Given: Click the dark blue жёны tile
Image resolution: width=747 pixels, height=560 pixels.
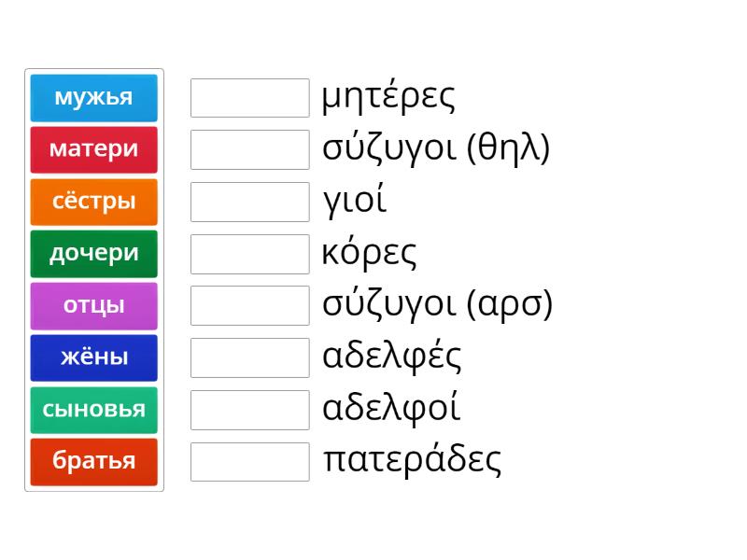Looking at the screenshot, I should 93,357.
